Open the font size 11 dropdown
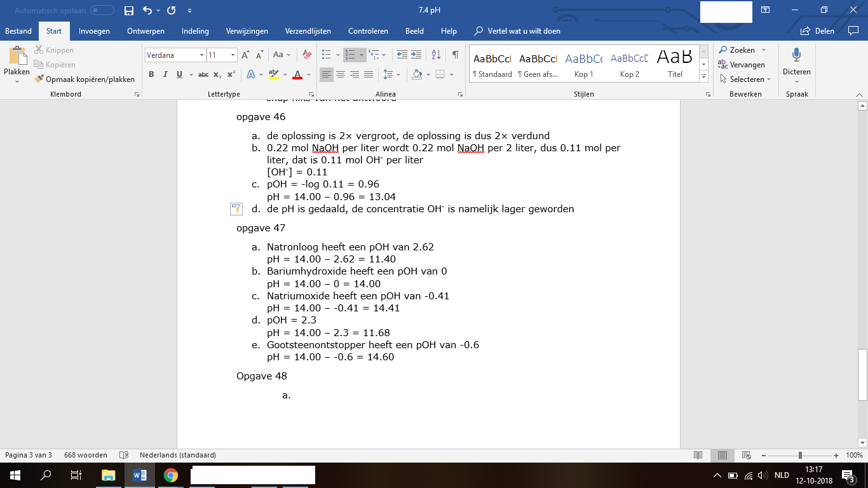 click(233, 55)
